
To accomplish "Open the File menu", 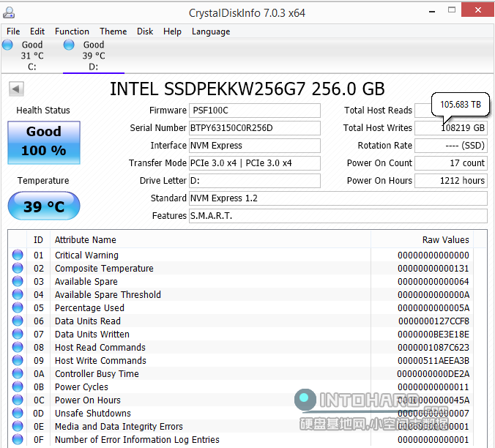I will click(x=13, y=31).
